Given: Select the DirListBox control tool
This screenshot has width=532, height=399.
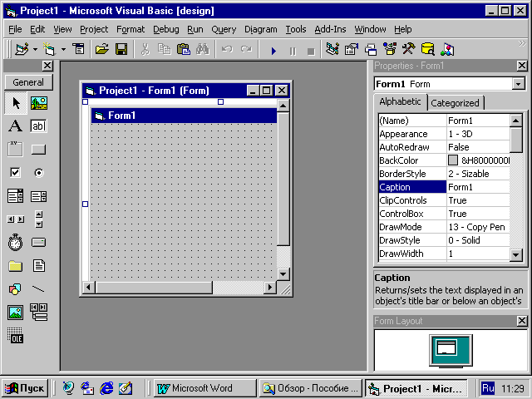Looking at the screenshot, I should click(16, 266).
